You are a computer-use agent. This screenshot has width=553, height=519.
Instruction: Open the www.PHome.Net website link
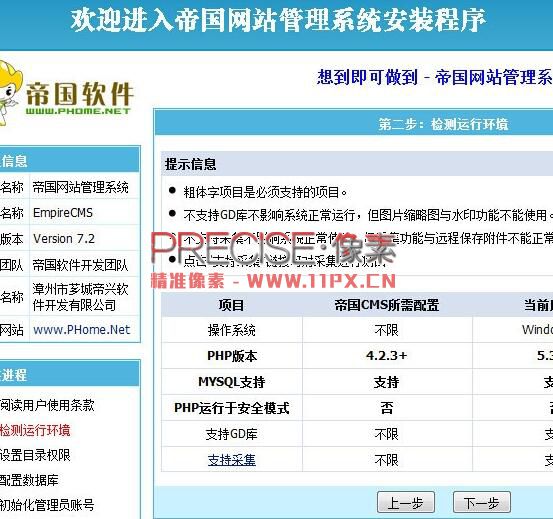click(81, 330)
